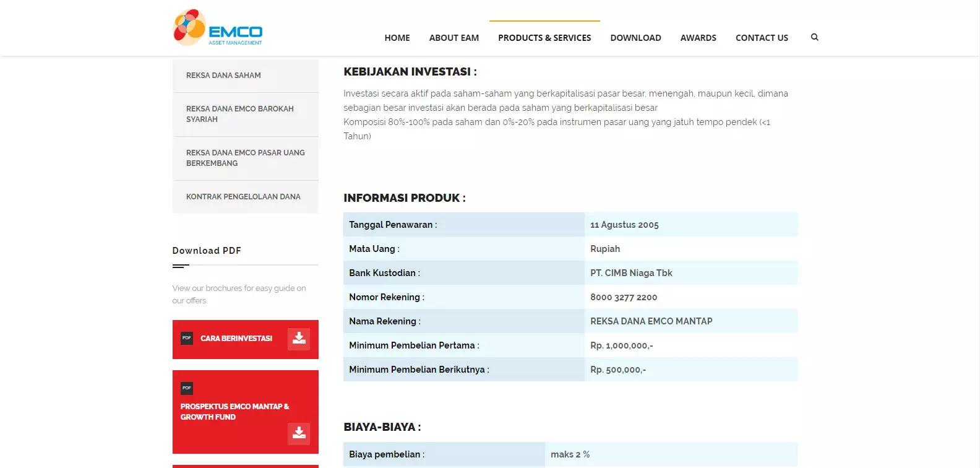Download CARA BERINVESTASI PDF
The image size is (980, 468).
coord(246,339)
